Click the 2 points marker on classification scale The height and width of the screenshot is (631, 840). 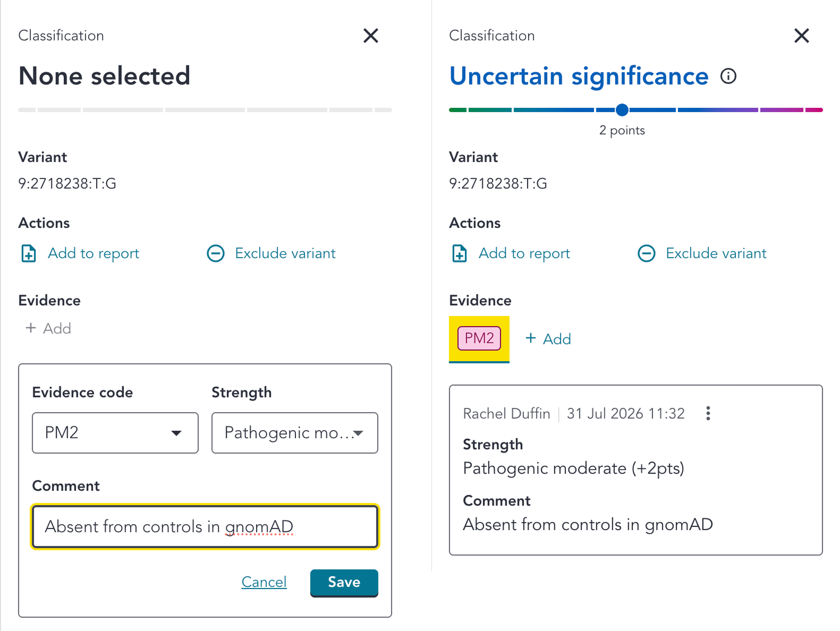tap(622, 110)
